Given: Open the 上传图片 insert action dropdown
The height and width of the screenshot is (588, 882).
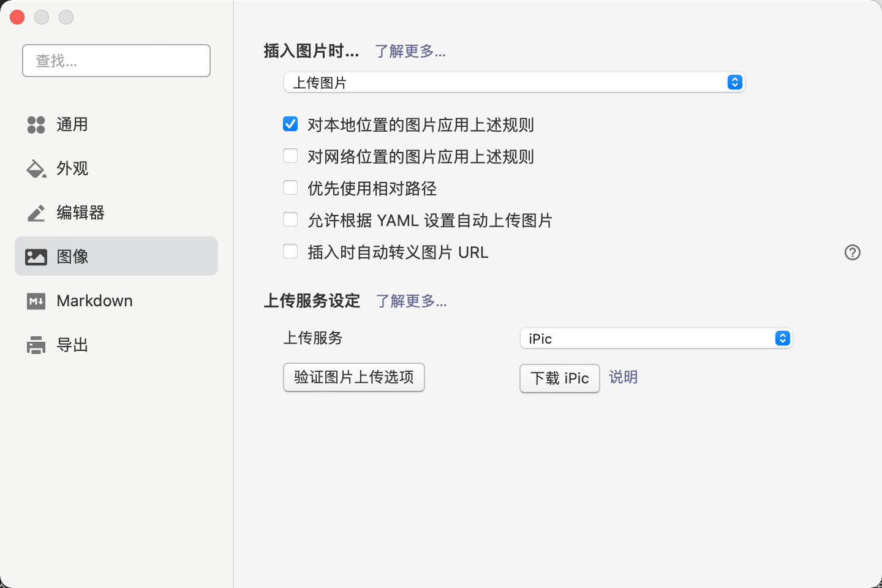Looking at the screenshot, I should pos(514,83).
